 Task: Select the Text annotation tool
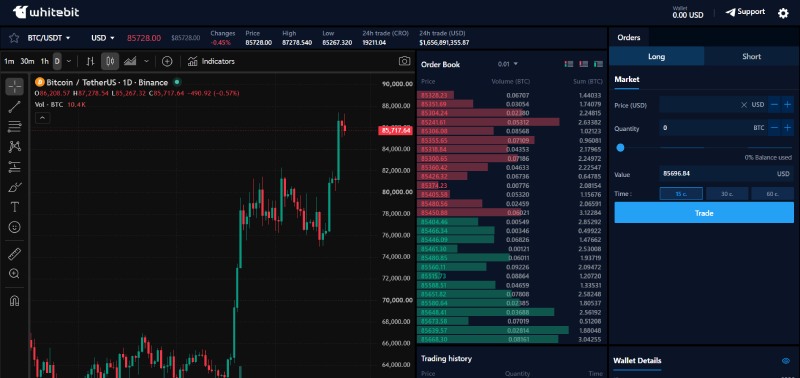15,207
